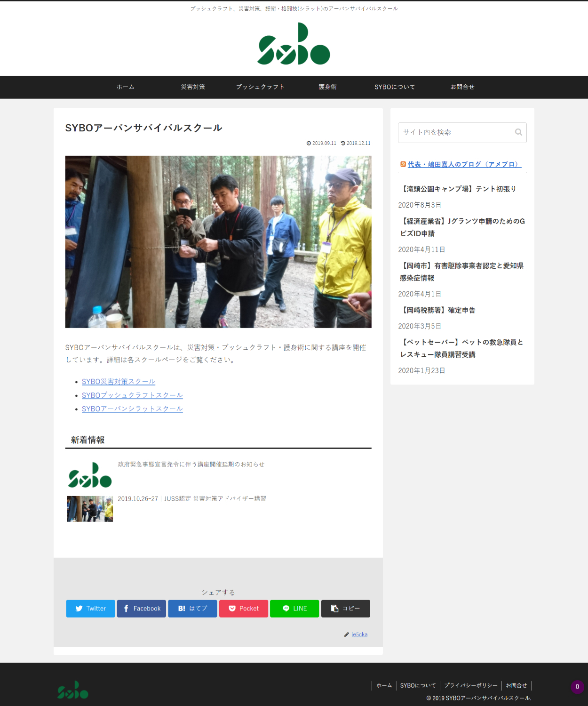Click the footer SYBO logo
This screenshot has width=588, height=706.
tap(73, 690)
